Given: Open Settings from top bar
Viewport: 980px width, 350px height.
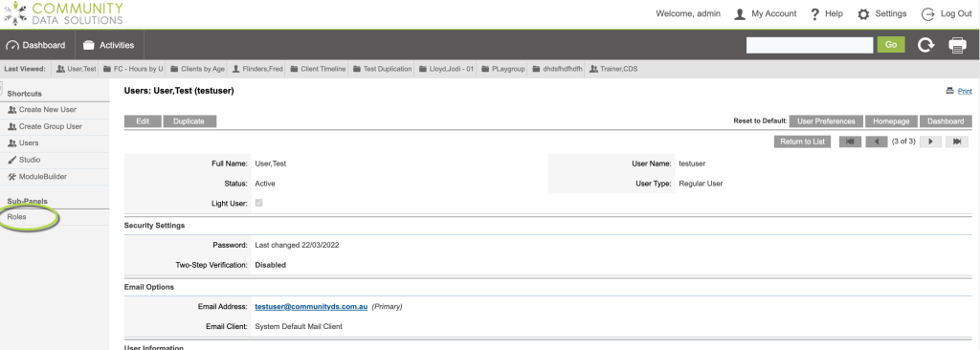Looking at the screenshot, I should 891,13.
